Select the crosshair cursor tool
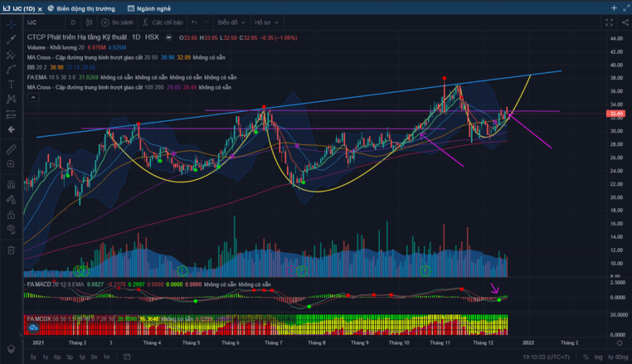This screenshot has height=364, width=632. click(x=11, y=23)
